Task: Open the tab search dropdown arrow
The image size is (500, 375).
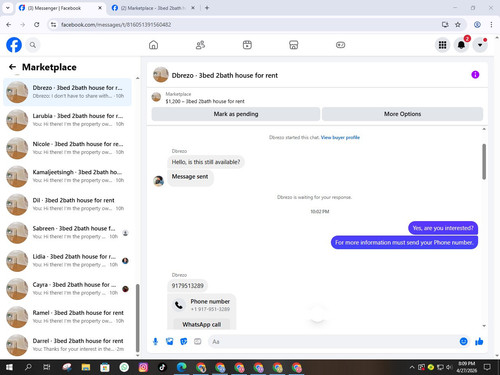Action: [8, 8]
